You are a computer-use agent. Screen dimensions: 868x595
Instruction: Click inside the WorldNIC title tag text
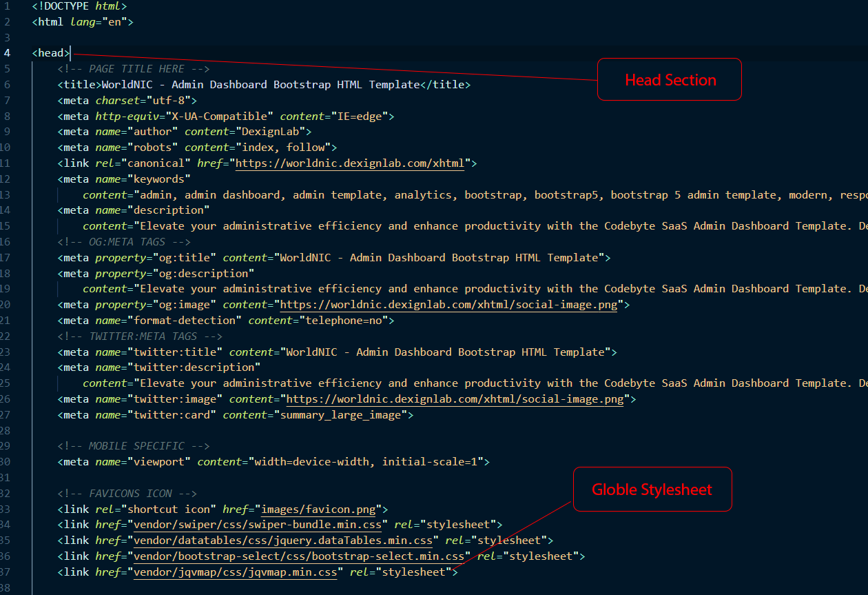click(260, 85)
